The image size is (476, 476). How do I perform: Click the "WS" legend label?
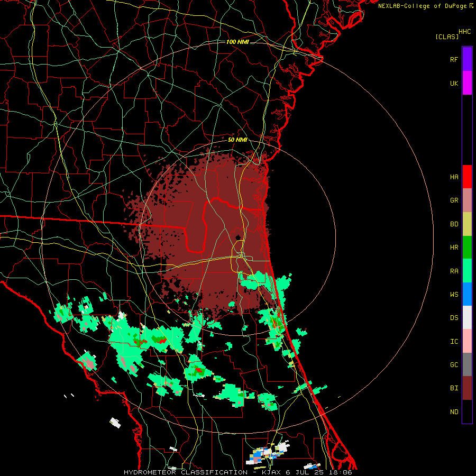pos(454,294)
